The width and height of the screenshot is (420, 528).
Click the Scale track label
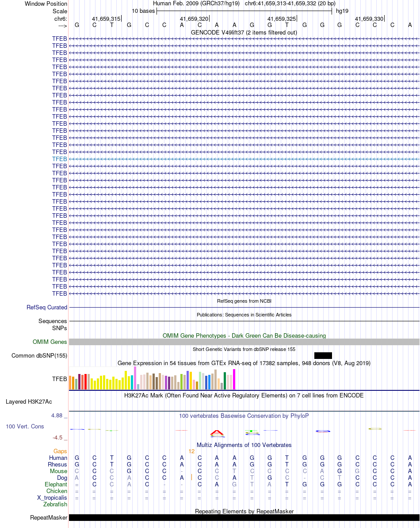click(60, 11)
